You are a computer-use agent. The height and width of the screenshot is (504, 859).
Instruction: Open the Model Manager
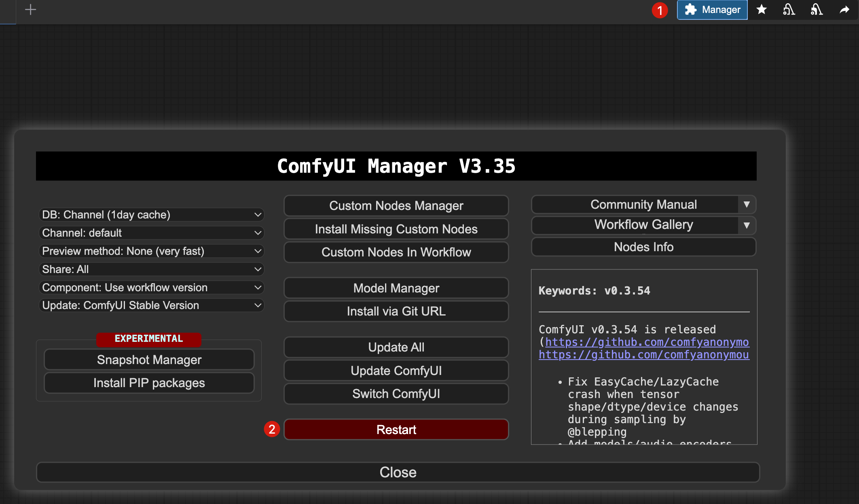click(x=396, y=288)
